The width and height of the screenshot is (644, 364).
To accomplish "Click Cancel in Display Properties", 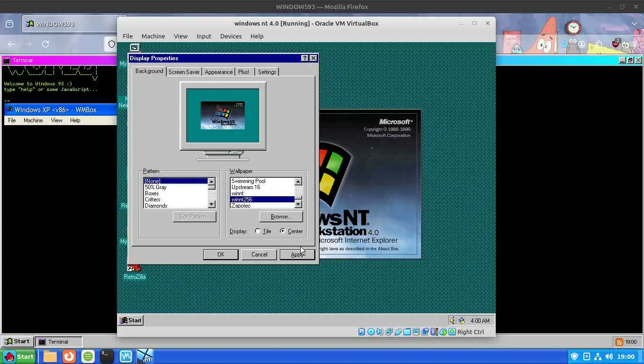I will [x=259, y=255].
